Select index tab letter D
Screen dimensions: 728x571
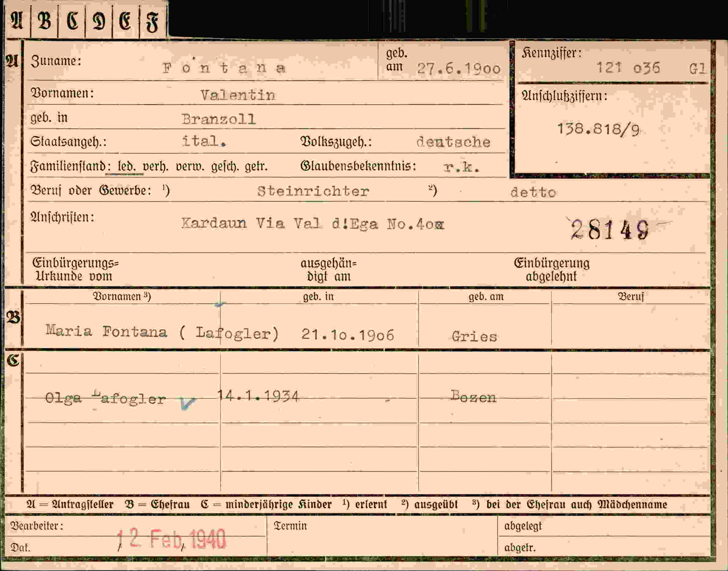click(x=99, y=21)
